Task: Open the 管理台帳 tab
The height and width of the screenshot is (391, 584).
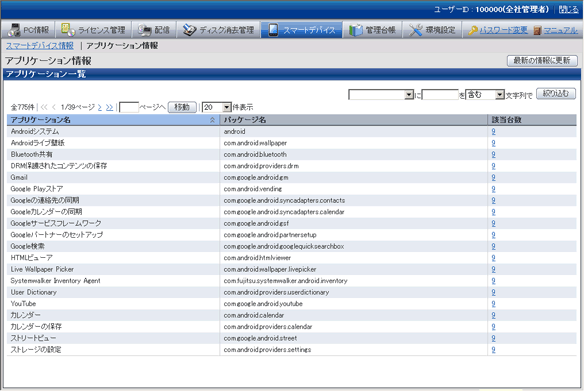Action: click(372, 30)
